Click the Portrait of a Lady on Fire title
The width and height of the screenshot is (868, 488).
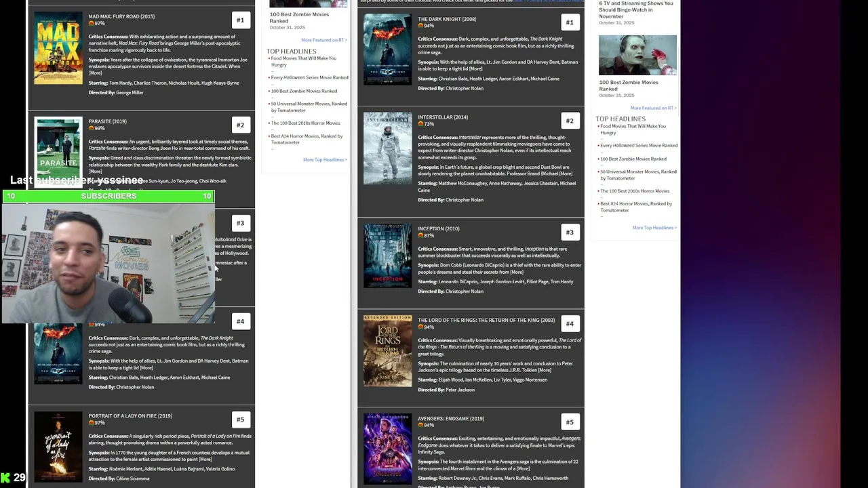tap(130, 416)
